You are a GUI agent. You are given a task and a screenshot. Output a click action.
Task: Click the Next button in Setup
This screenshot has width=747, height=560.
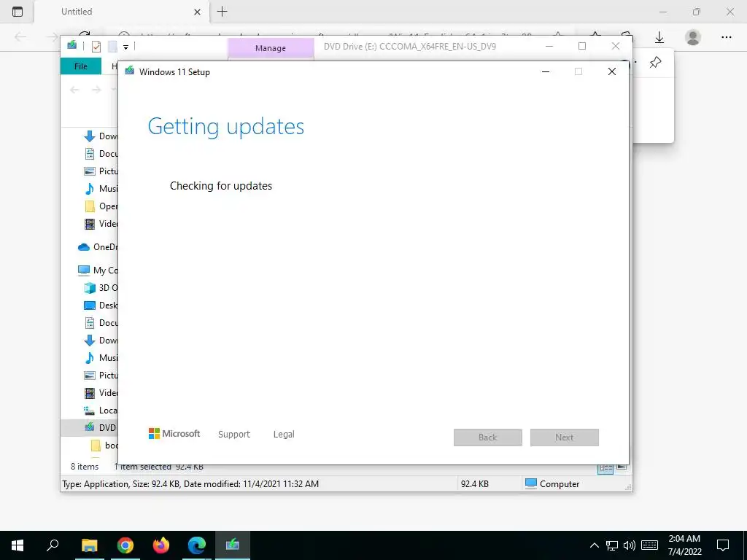click(565, 437)
